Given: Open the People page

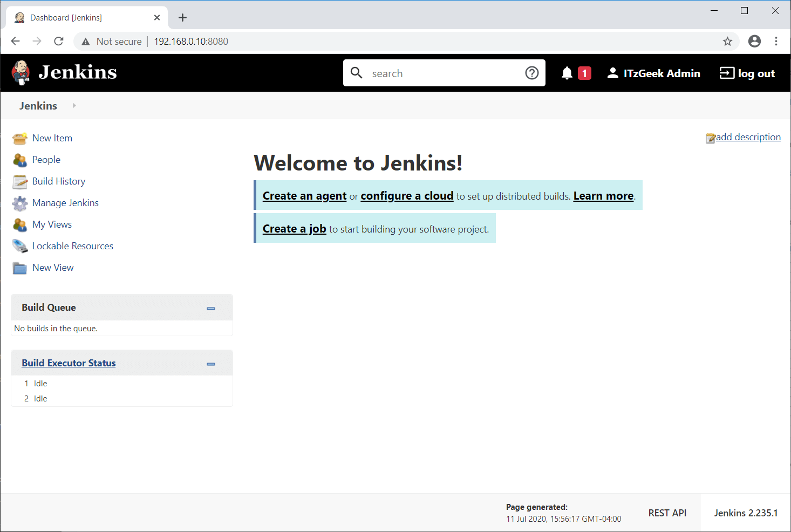Looking at the screenshot, I should (46, 160).
